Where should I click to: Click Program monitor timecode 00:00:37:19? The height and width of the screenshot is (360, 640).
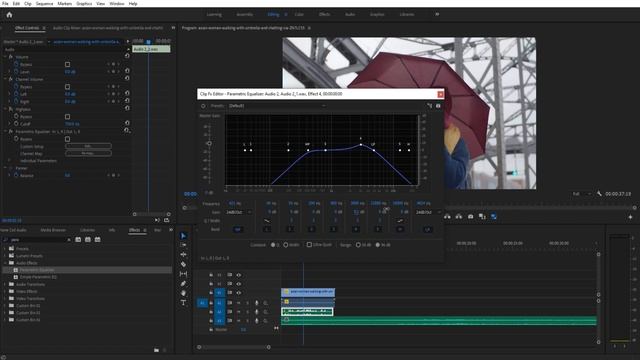[618, 194]
